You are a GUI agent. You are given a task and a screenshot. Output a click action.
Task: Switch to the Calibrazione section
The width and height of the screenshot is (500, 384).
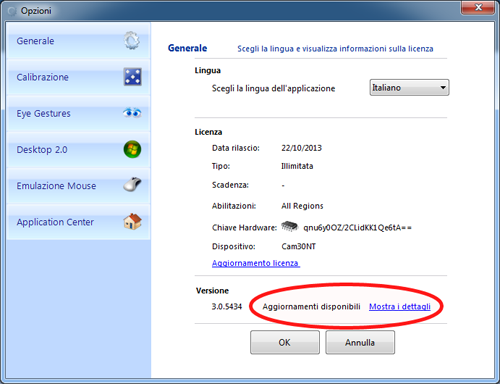click(x=43, y=77)
